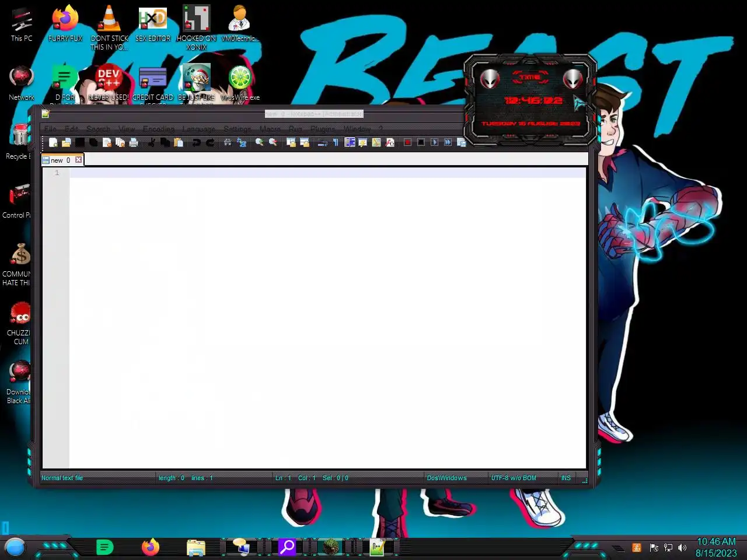Open Find with the binoculars icon
This screenshot has width=747, height=560.
click(228, 142)
